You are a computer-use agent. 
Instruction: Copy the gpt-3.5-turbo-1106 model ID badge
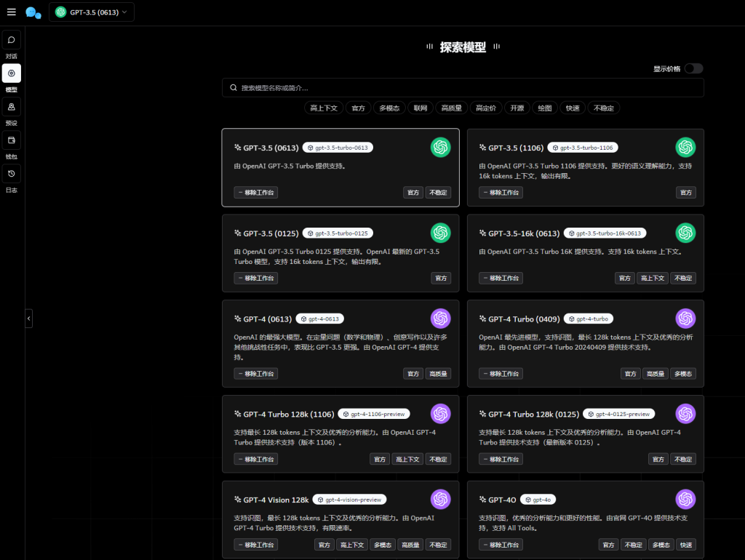[583, 148]
